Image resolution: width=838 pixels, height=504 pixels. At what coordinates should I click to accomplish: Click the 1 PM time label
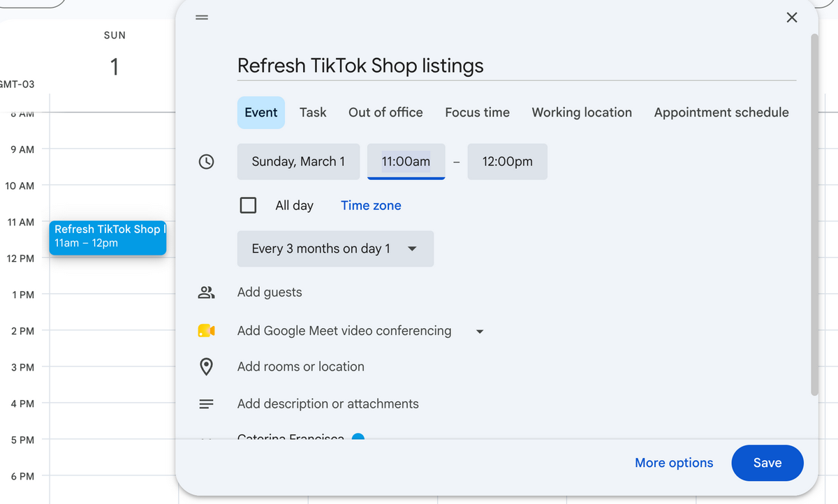click(x=23, y=295)
